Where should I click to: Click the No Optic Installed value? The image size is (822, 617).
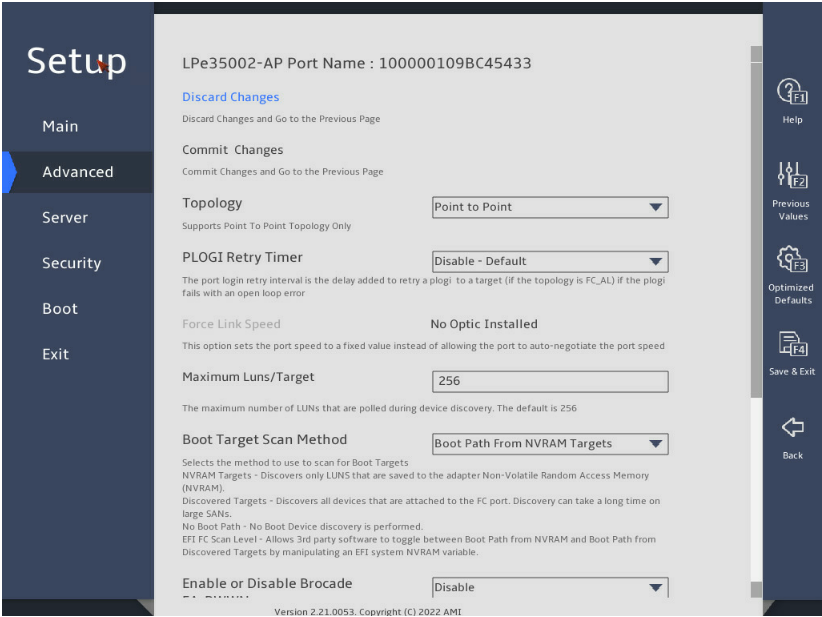click(x=484, y=324)
